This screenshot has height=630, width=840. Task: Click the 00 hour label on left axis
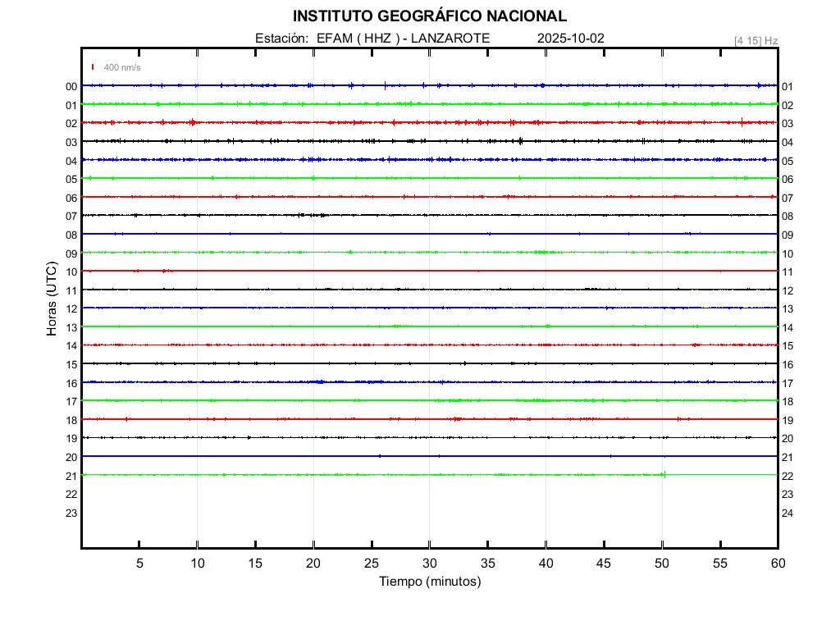[71, 86]
